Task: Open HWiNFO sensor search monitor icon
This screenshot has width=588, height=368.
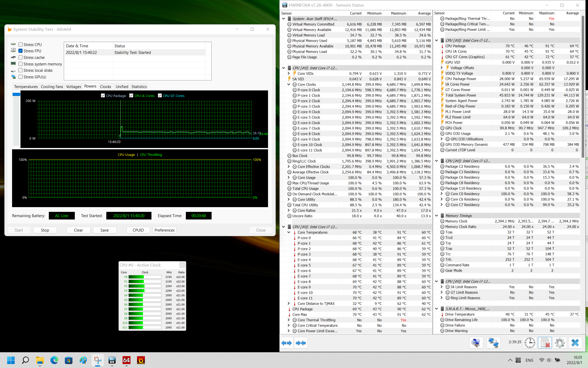Action: [476, 343]
